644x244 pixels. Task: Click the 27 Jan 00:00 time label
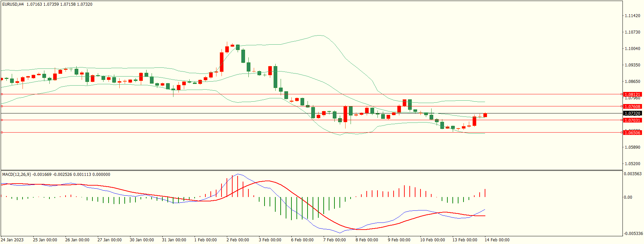point(110,240)
